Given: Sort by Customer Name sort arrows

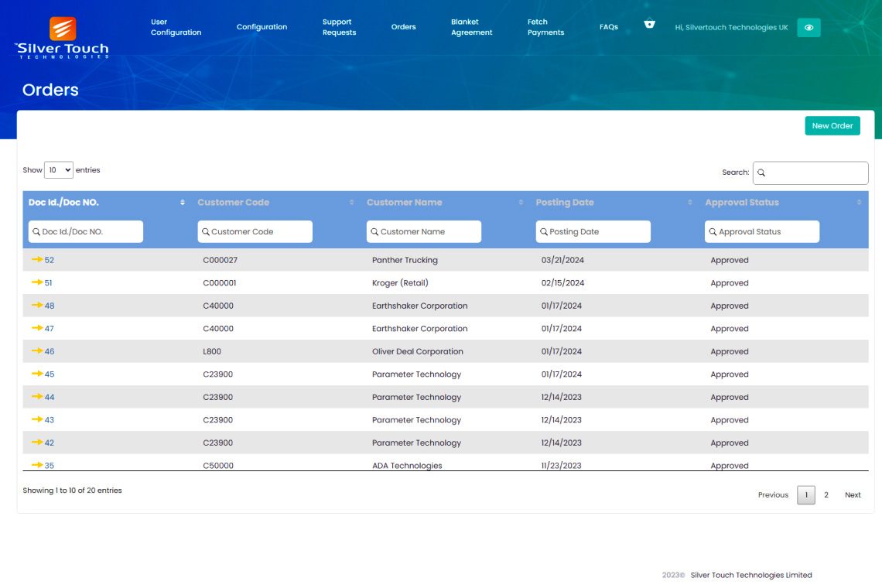Looking at the screenshot, I should pos(521,203).
